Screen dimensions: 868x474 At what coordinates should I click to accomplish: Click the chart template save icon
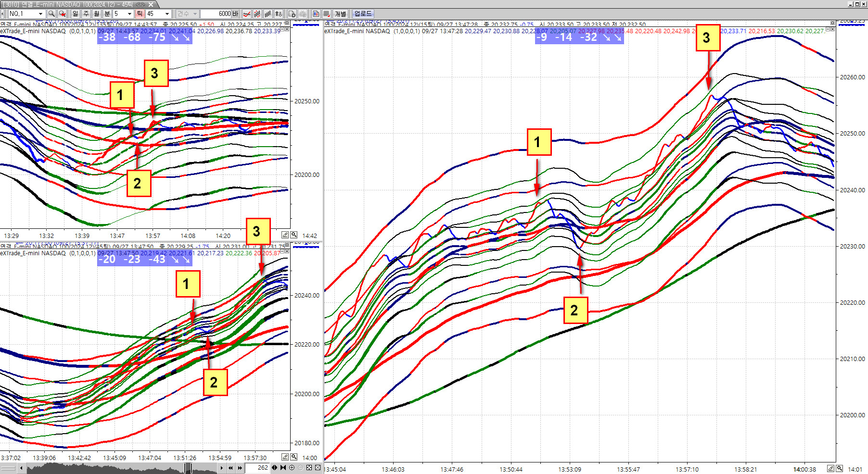292,14
